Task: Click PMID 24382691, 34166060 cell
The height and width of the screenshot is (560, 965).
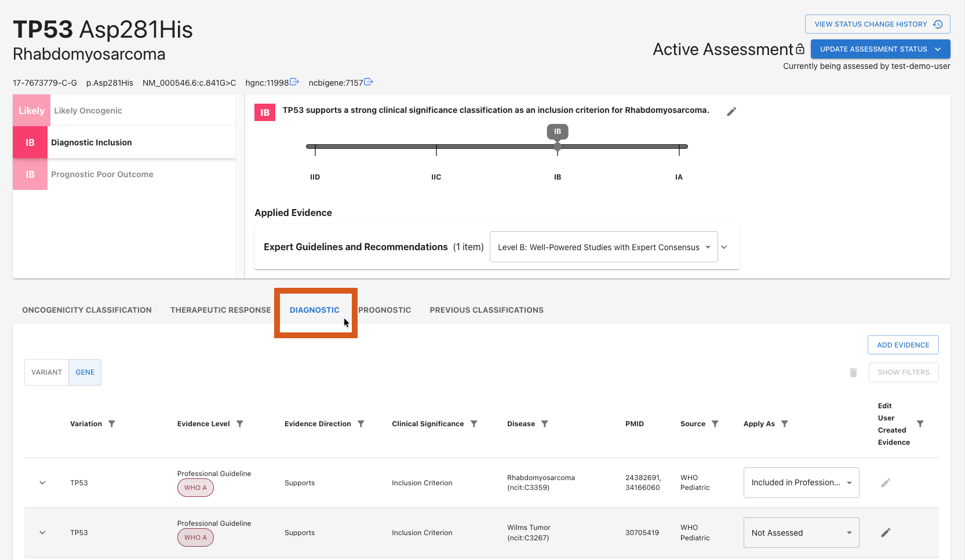Action: coord(643,482)
